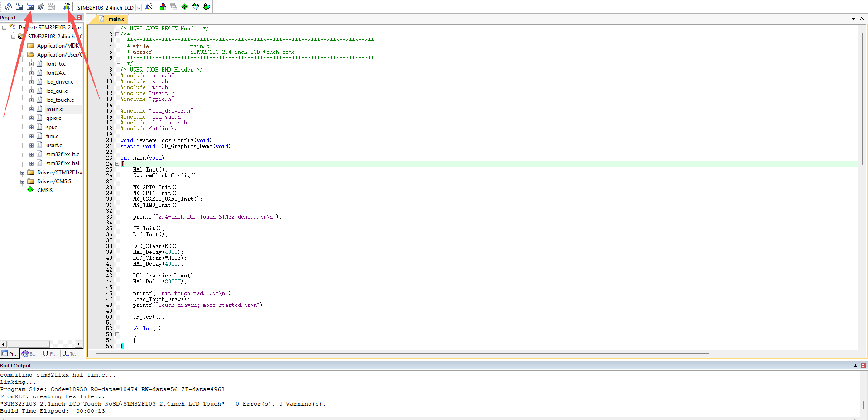Click the LOAD download-to-flash icon
The image size is (868, 420).
pyautogui.click(x=66, y=6)
